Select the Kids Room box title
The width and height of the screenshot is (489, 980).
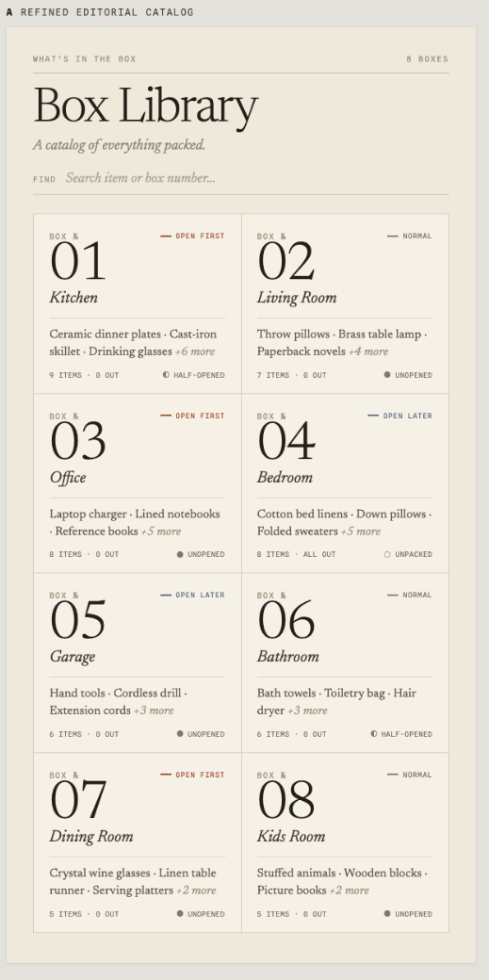point(291,836)
